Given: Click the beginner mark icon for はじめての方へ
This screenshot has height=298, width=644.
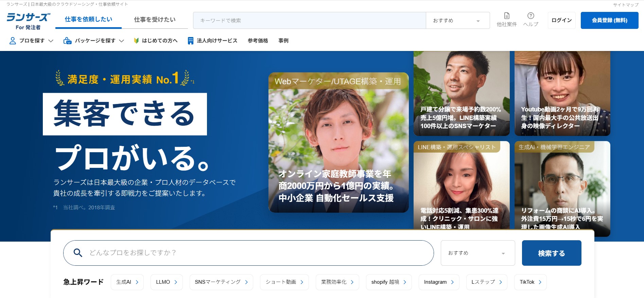Looking at the screenshot, I should pos(136,41).
